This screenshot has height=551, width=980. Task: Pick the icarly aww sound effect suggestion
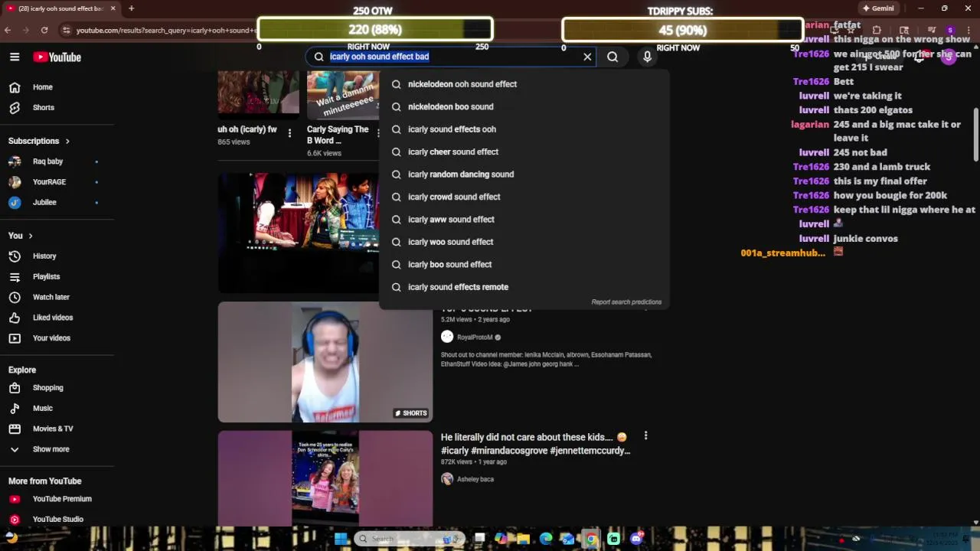tap(524, 220)
